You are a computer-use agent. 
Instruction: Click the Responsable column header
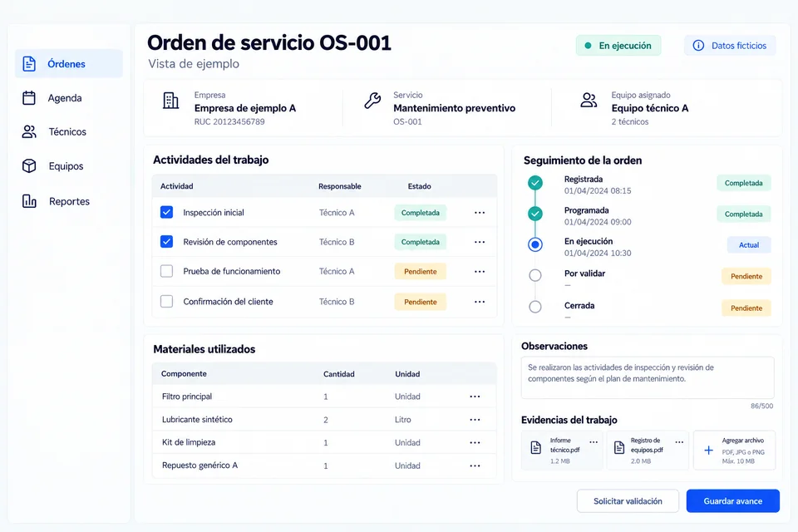click(339, 186)
